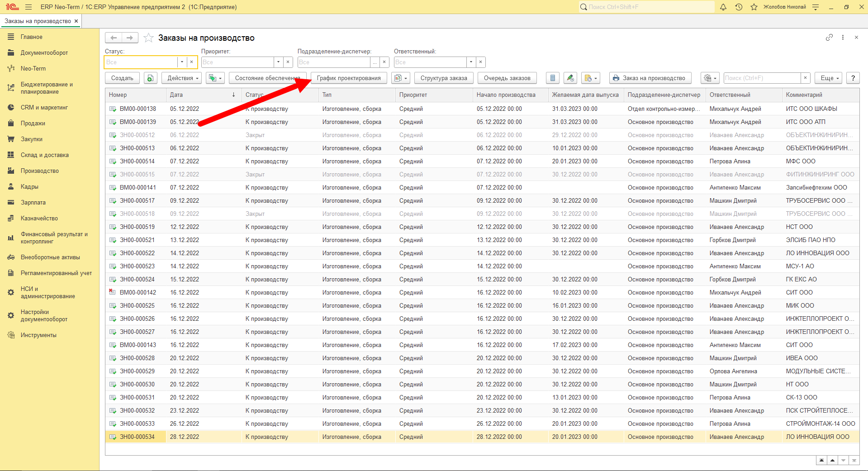This screenshot has height=471, width=868.
Task: Click the help question mark button
Action: point(853,78)
